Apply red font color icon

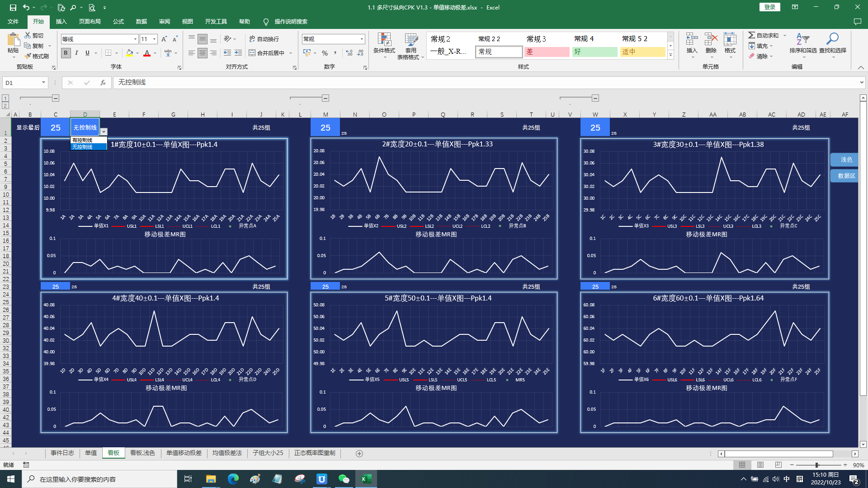pos(147,53)
